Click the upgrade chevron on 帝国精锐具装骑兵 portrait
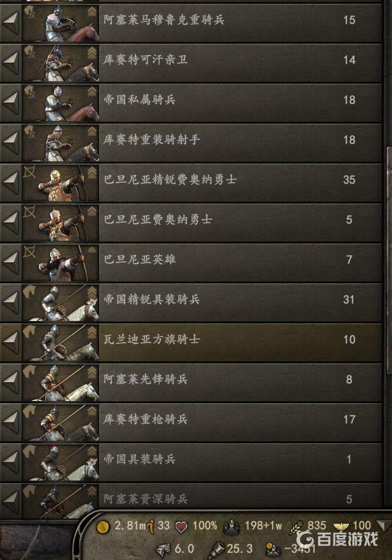 click(x=92, y=293)
